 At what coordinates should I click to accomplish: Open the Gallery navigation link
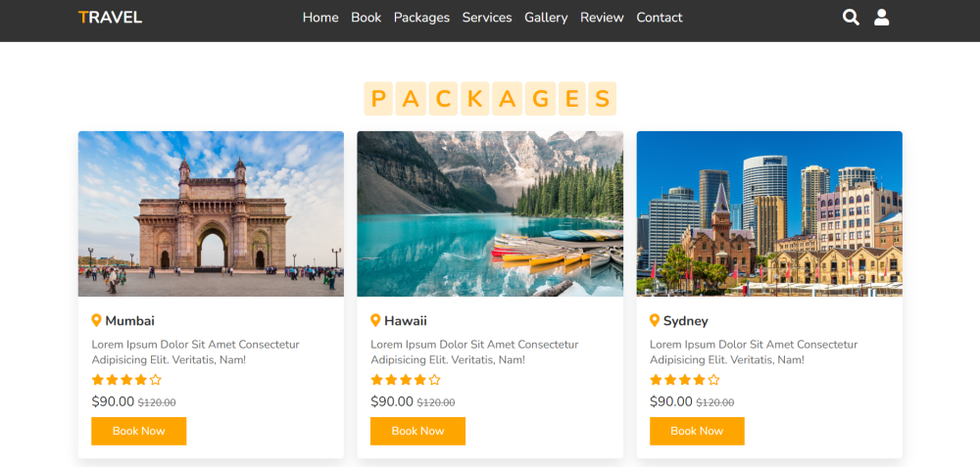pyautogui.click(x=546, y=18)
